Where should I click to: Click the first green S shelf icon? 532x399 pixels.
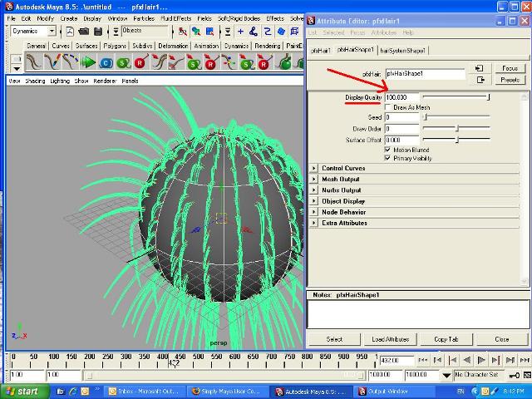124,62
